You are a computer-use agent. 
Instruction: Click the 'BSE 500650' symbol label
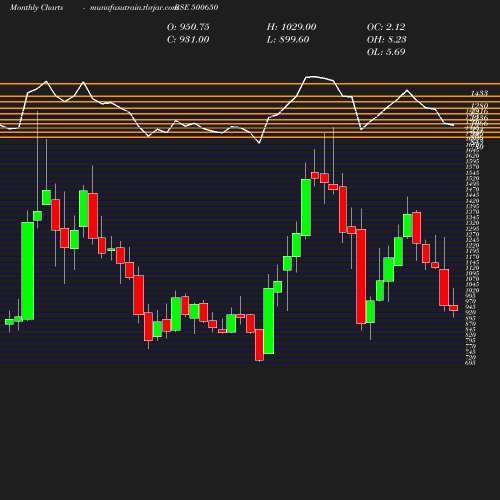tap(197, 7)
